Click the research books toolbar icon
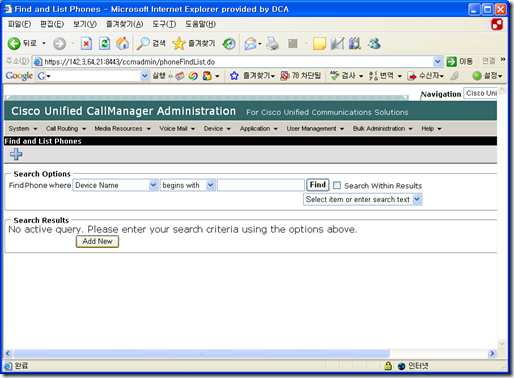Image resolution: width=514 pixels, height=378 pixels. pyautogui.click(x=355, y=44)
